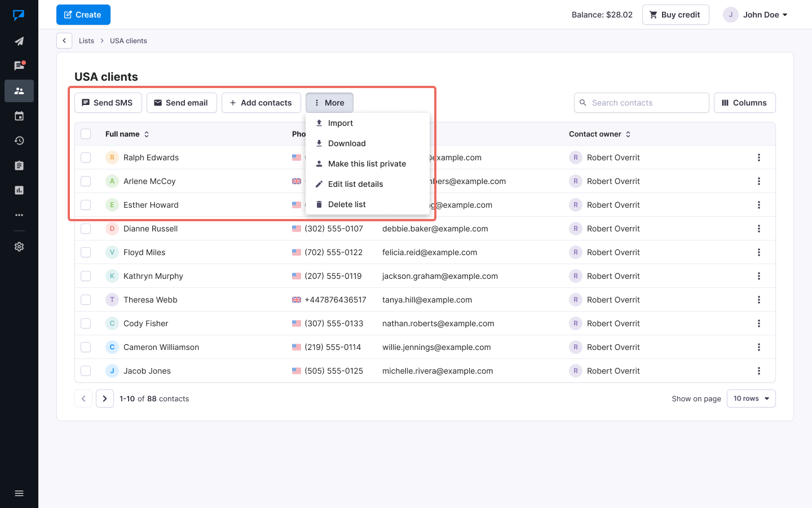Toggle the select-all checkbox in table header

pyautogui.click(x=86, y=134)
